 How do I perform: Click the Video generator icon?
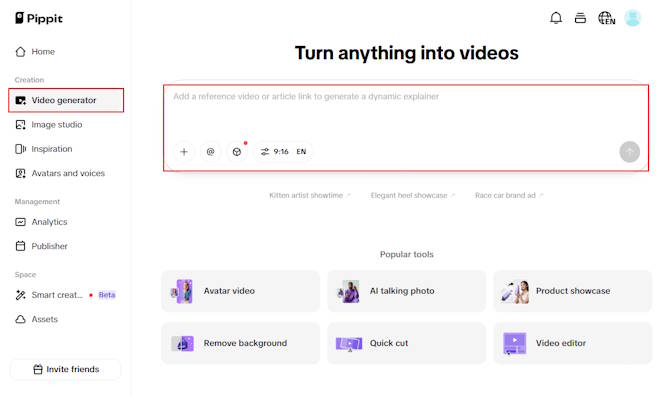coord(20,100)
